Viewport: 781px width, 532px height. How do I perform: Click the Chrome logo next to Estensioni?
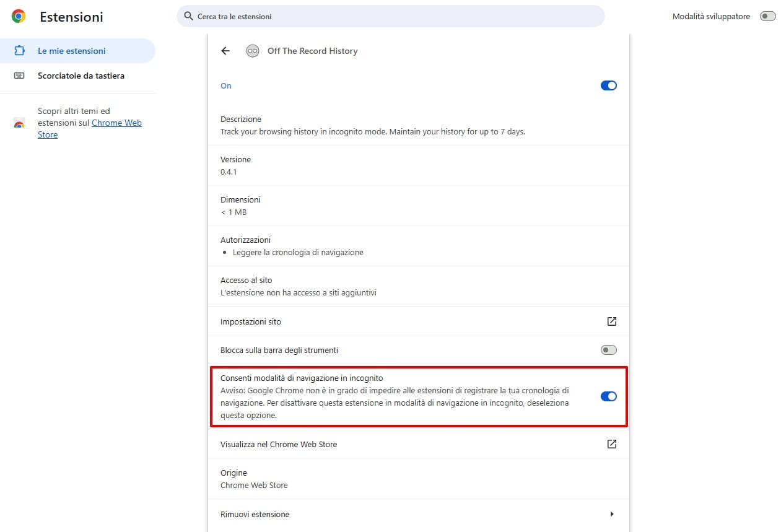[19, 17]
